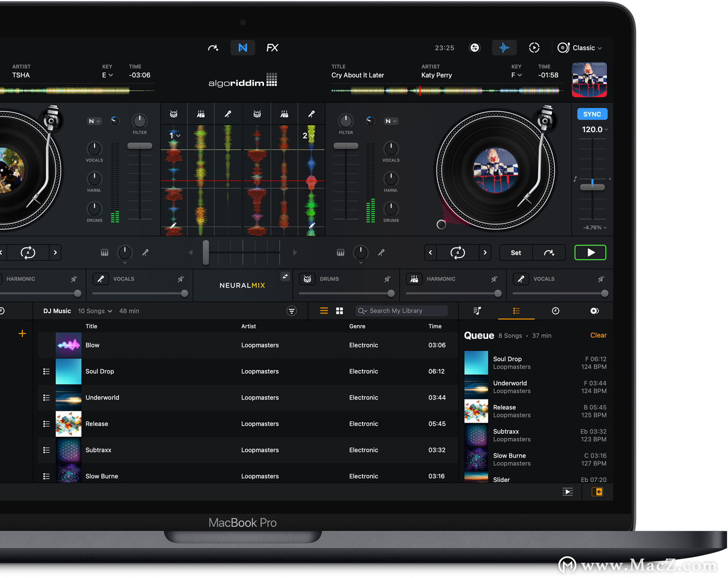Screen dimensions: 728x578
Task: Open the Classic layout dropdown
Action: [580, 48]
